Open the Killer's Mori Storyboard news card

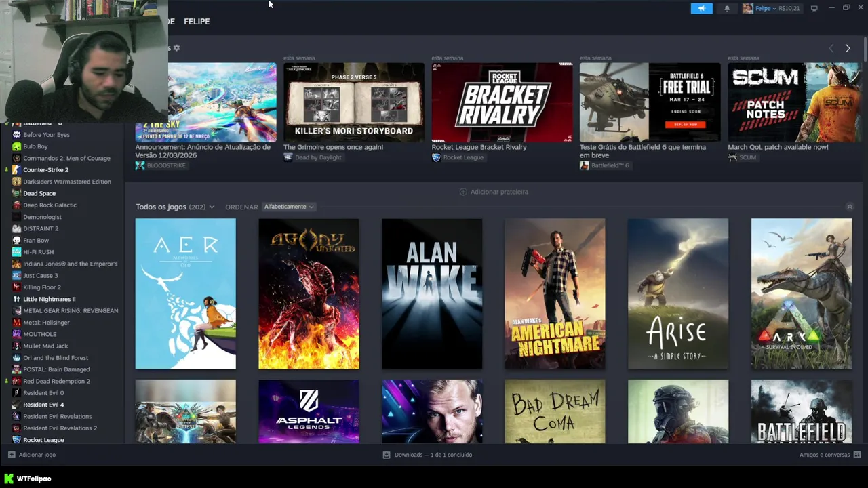coord(354,102)
